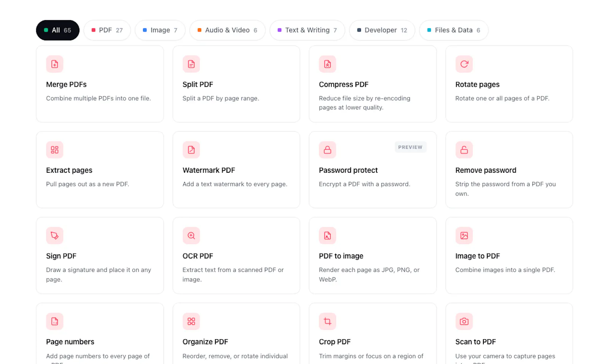Open the Page numbers title link

(70, 342)
